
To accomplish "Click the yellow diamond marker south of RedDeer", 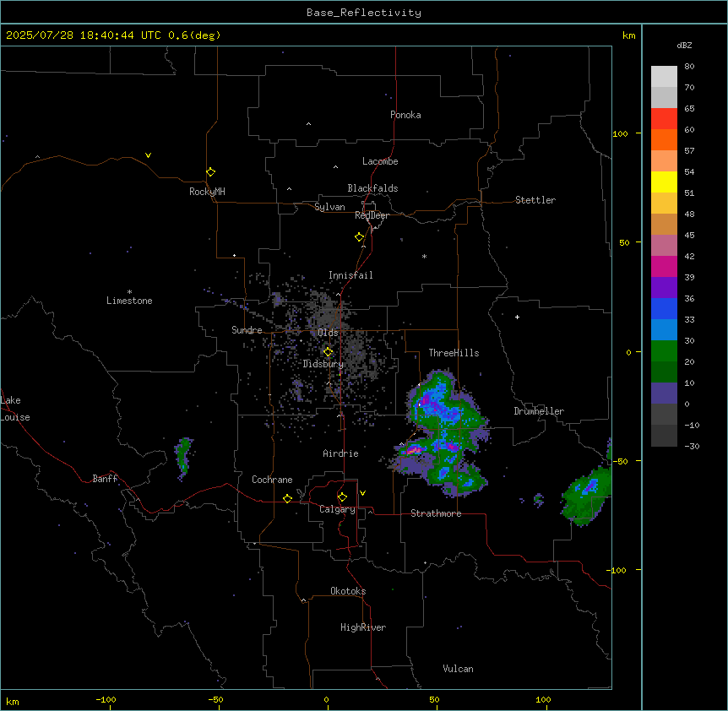I will [x=360, y=237].
